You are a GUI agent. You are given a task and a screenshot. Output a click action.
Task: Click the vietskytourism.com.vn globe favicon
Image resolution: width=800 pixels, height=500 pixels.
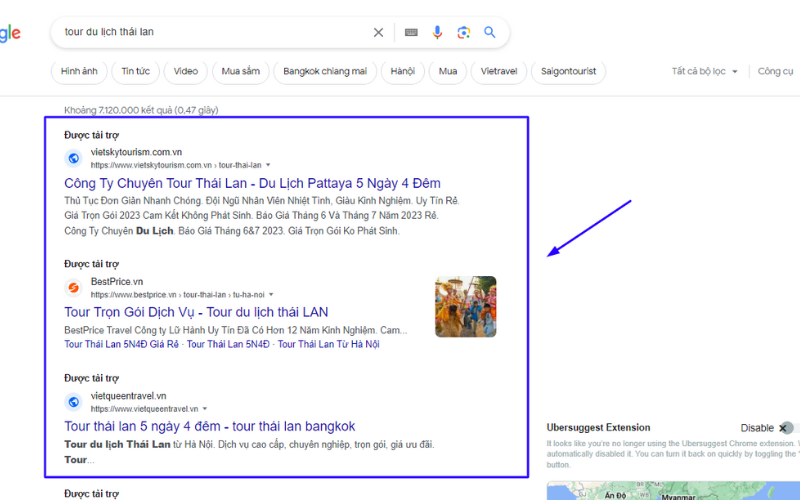tap(73, 158)
